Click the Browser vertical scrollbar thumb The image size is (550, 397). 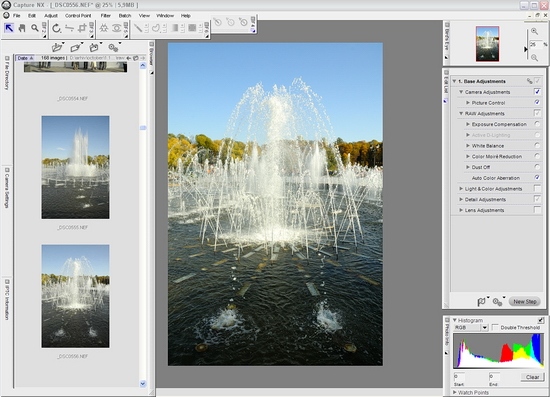[x=143, y=128]
